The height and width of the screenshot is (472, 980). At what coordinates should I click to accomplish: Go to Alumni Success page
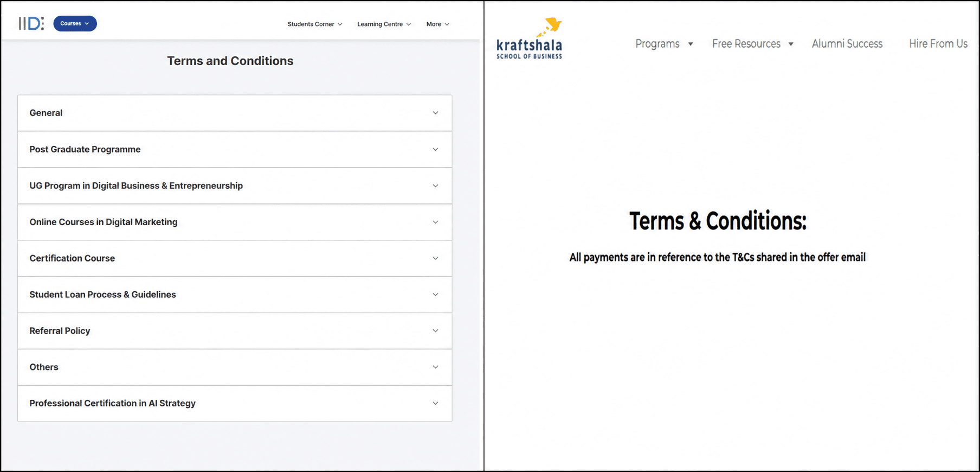(x=847, y=44)
